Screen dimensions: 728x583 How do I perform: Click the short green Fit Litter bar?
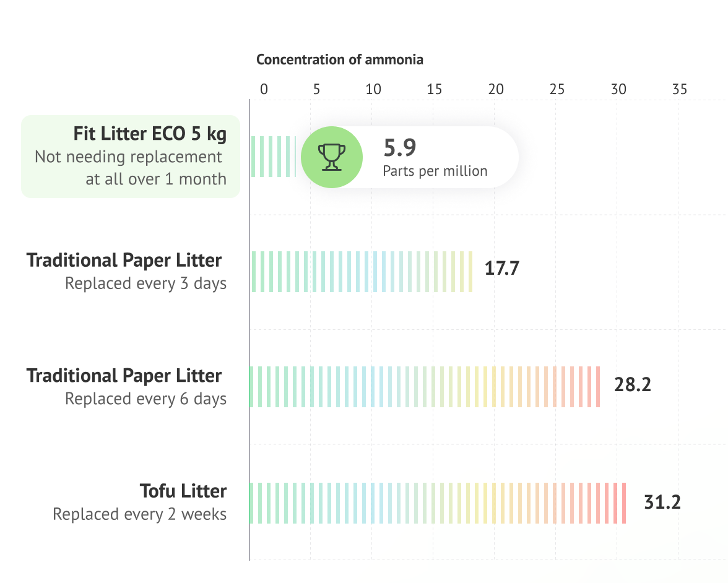[x=273, y=157]
